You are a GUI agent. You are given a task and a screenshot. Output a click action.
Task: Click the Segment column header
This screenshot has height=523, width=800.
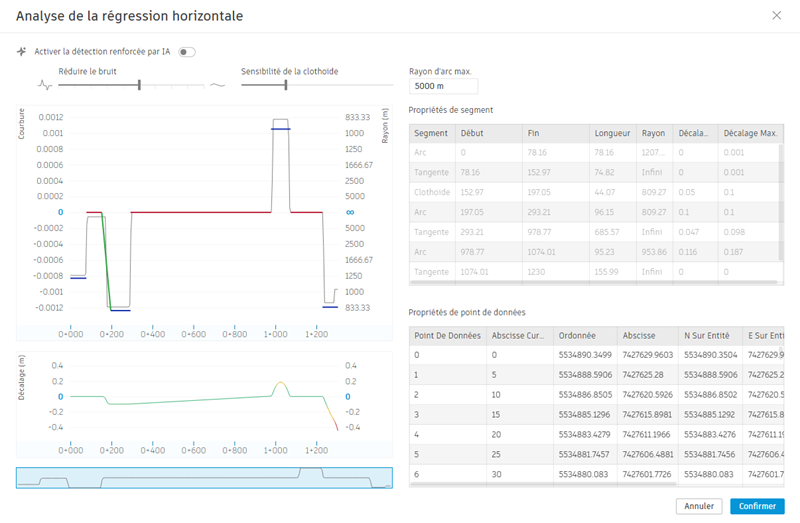click(432, 133)
